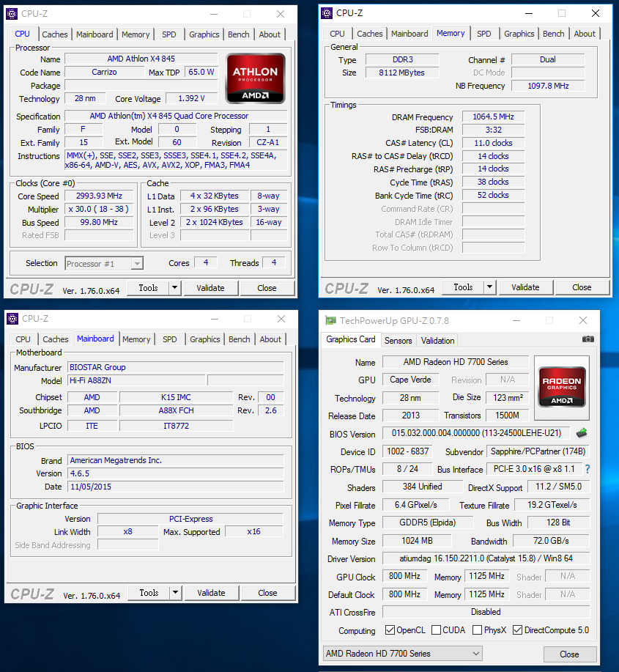Click the Multiplier value x 30.0
This screenshot has width=619, height=672.
pos(99,209)
